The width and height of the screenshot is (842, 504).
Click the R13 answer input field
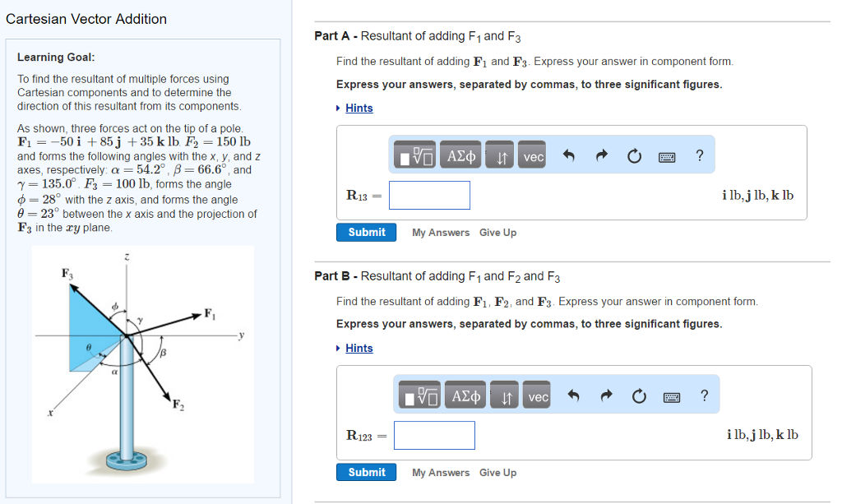(x=429, y=195)
